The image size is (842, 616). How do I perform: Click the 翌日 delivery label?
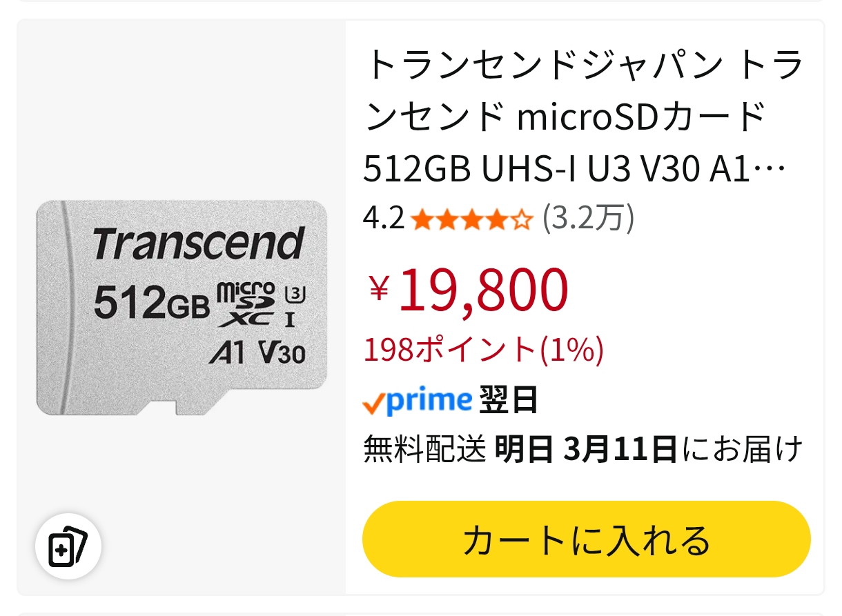[509, 401]
